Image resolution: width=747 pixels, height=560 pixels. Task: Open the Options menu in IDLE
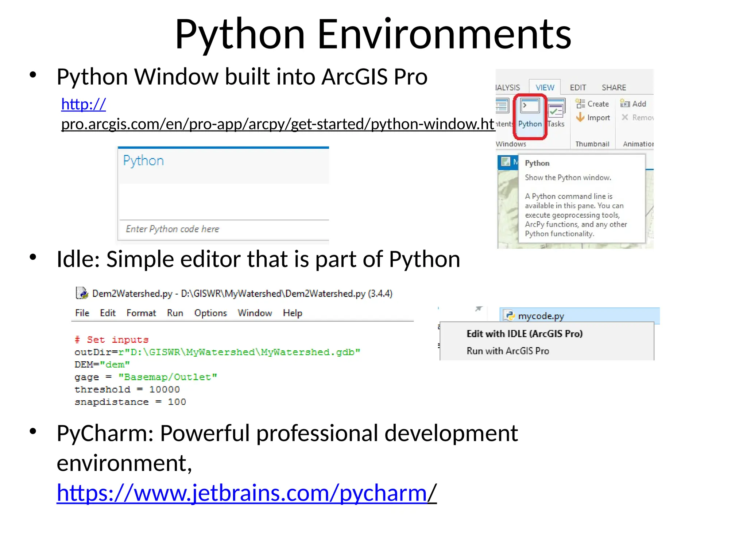210,313
